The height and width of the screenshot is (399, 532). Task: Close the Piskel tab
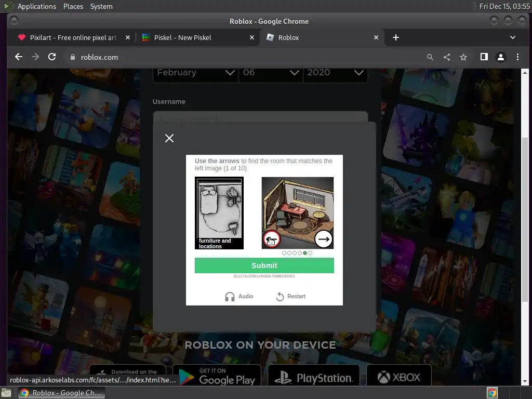pyautogui.click(x=252, y=37)
